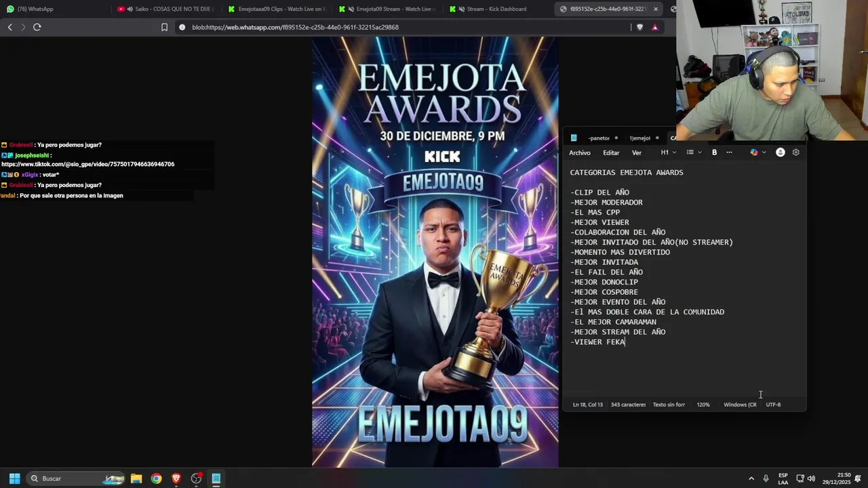The image size is (868, 488).
Task: Click the Emejota Awards poster image
Action: tap(435, 251)
